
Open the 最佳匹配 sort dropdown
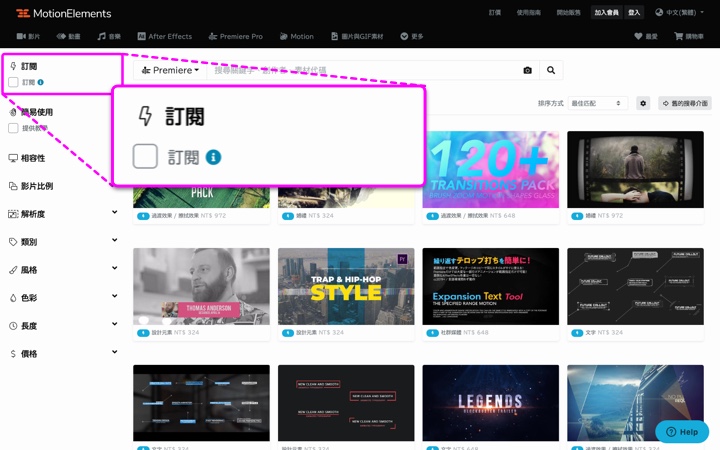point(597,103)
